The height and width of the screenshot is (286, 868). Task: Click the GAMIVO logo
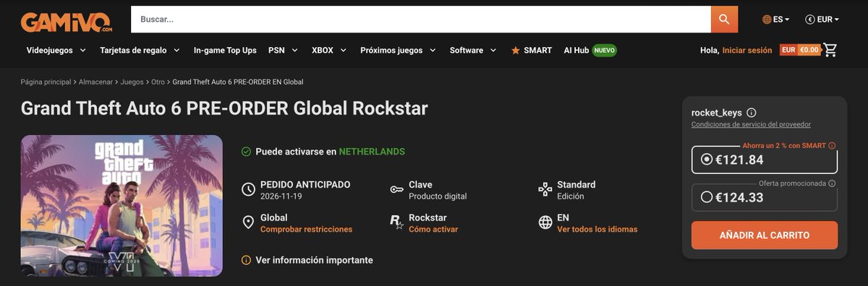pos(67,22)
